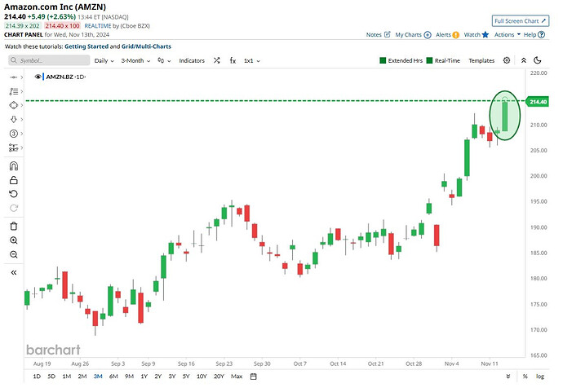Open the 1x1 grid layout dropdown

252,60
